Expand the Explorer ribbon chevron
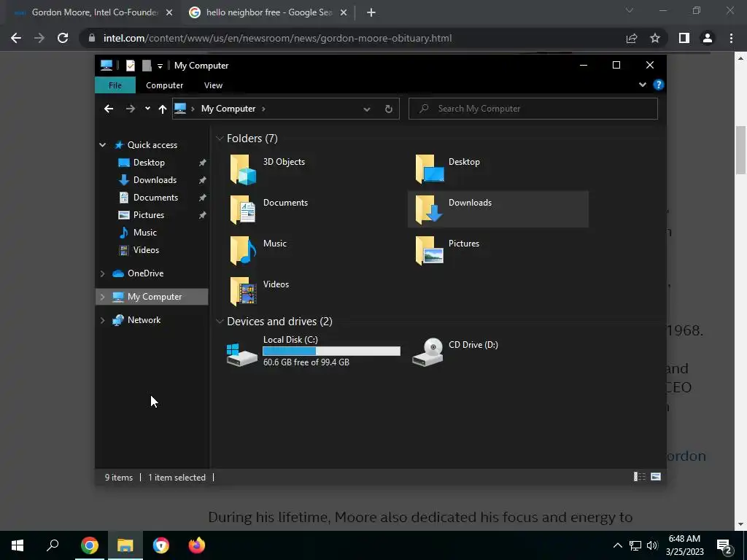 642,85
